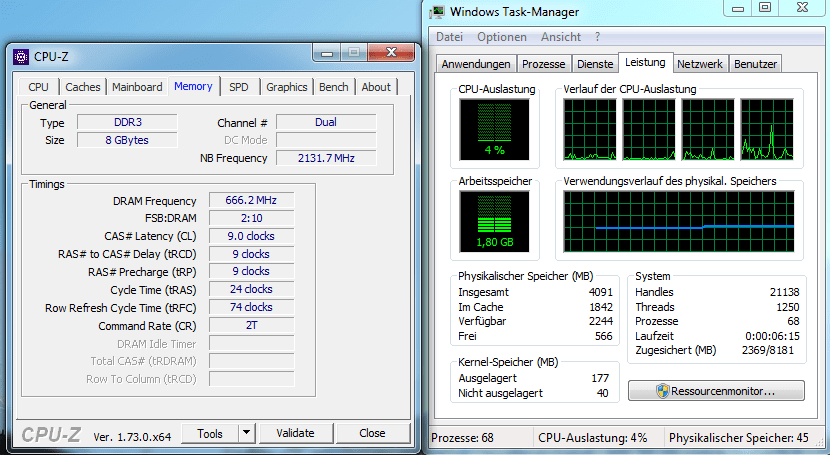Switch to the Prozesse tab
Viewport: 830px width, 455px height.
[544, 64]
